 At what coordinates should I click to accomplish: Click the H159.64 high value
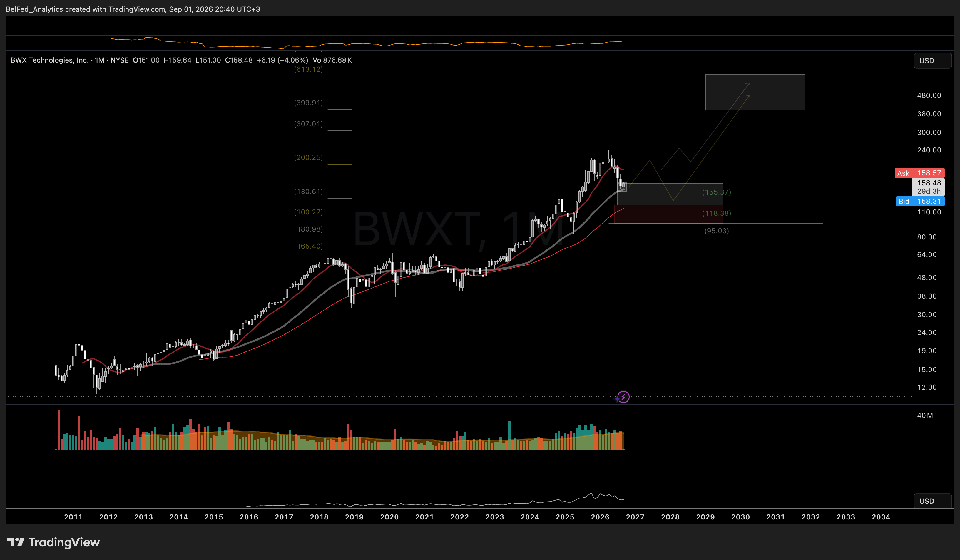click(x=178, y=60)
